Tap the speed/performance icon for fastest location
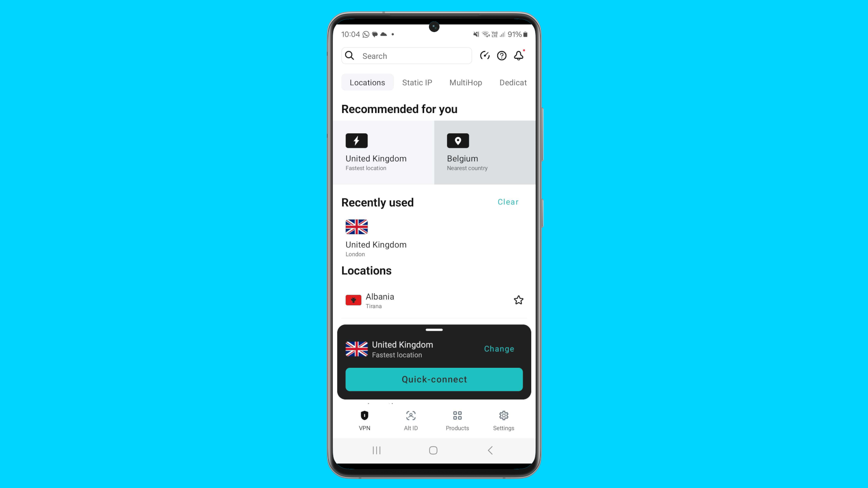Image resolution: width=868 pixels, height=488 pixels. 357,141
